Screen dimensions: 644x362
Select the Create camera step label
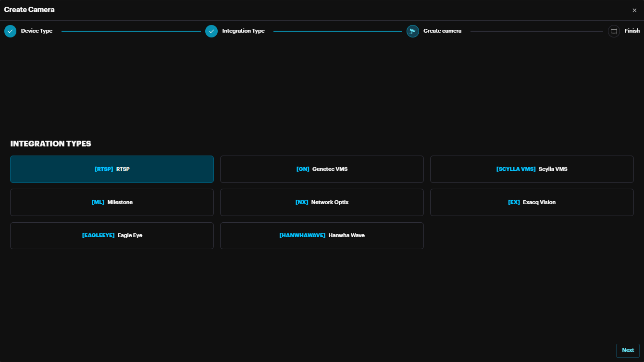pos(442,31)
